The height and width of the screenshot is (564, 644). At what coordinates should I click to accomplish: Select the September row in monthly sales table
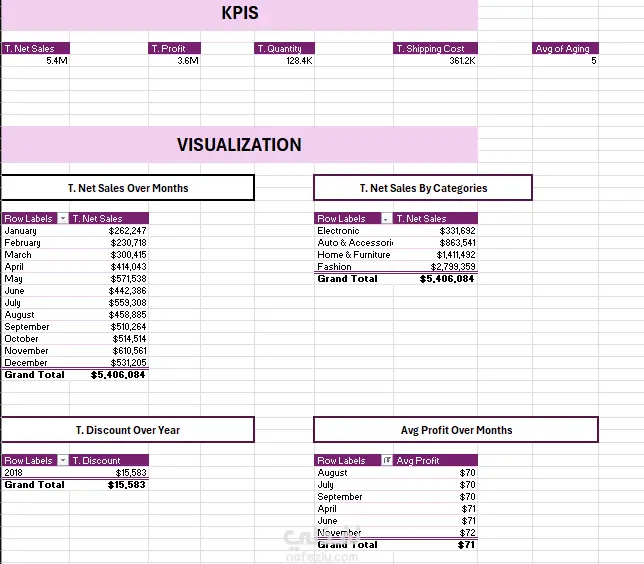tap(36, 327)
